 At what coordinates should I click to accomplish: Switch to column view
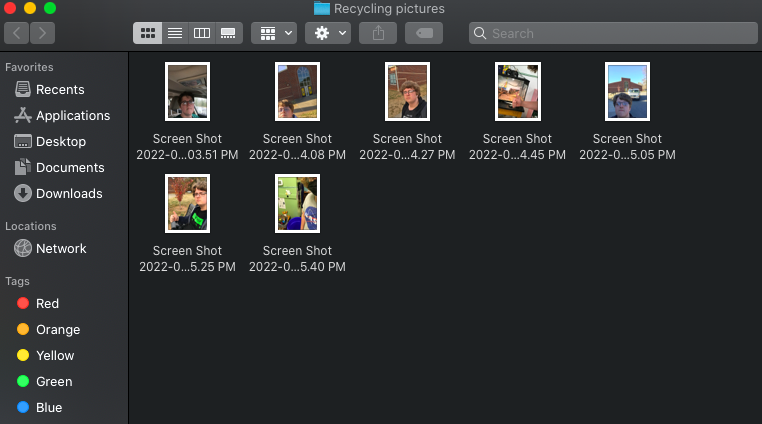[x=202, y=33]
